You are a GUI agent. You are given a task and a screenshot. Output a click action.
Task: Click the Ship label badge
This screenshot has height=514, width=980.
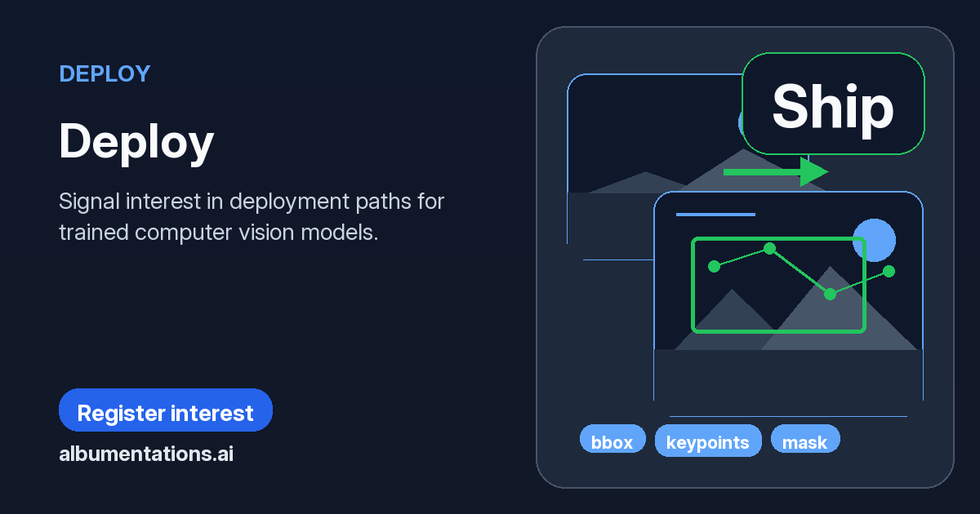coord(833,104)
